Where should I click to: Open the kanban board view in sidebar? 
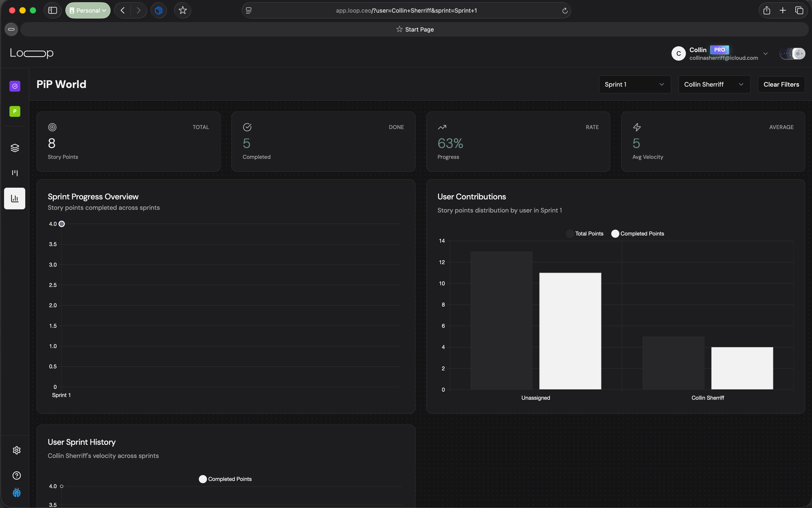pyautogui.click(x=14, y=173)
